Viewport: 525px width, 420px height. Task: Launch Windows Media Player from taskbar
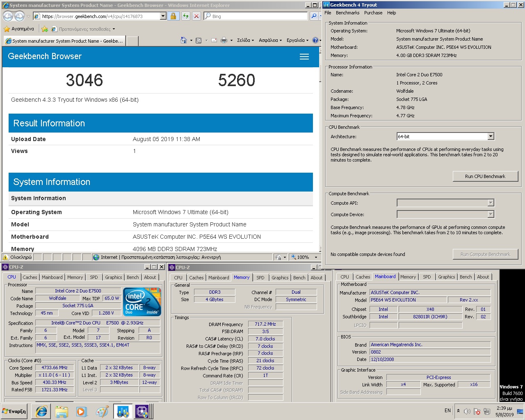(81, 411)
